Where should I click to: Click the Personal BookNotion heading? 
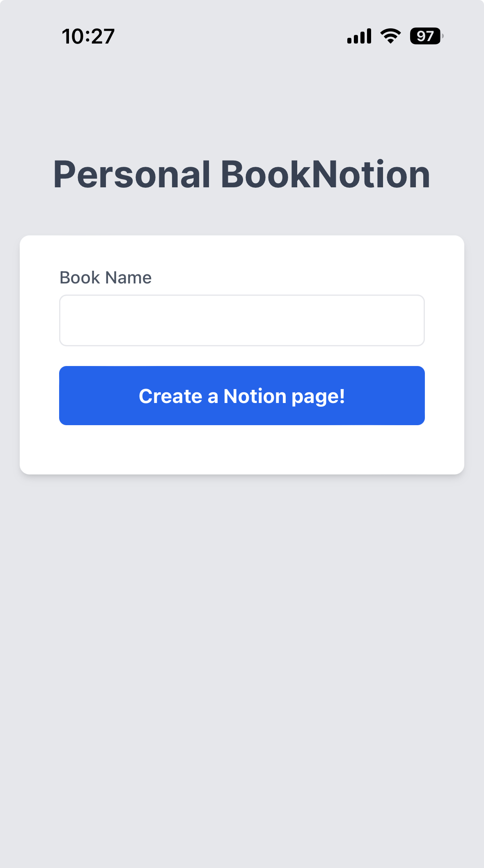pyautogui.click(x=242, y=175)
